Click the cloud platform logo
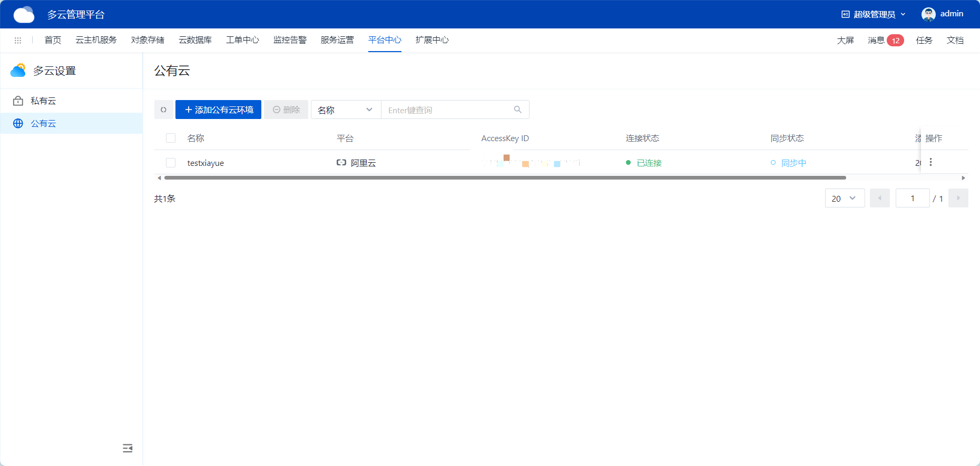 pos(24,14)
